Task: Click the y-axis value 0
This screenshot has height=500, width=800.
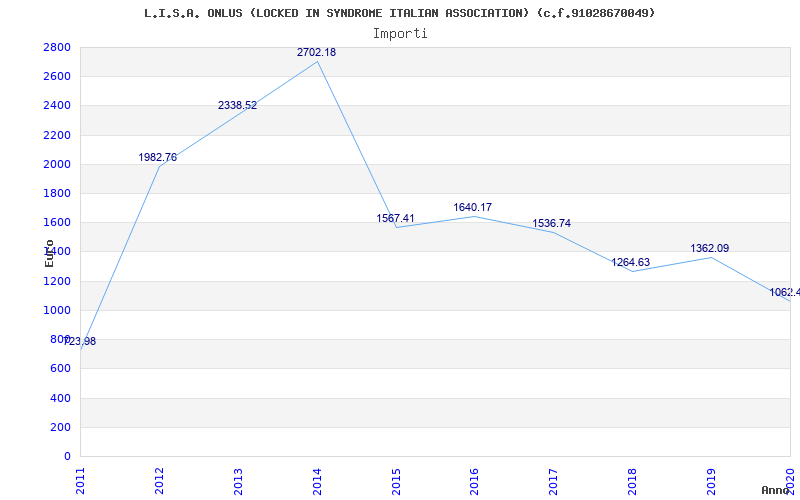Action: coord(67,456)
